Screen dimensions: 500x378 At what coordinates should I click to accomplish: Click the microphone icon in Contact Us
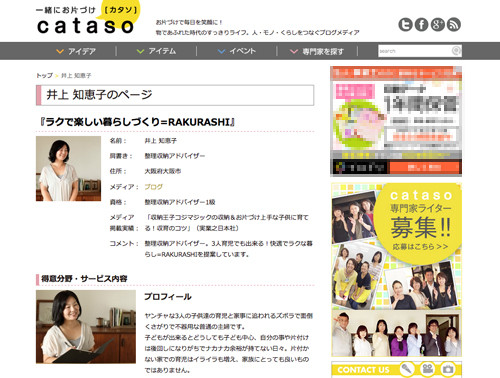coord(407,369)
